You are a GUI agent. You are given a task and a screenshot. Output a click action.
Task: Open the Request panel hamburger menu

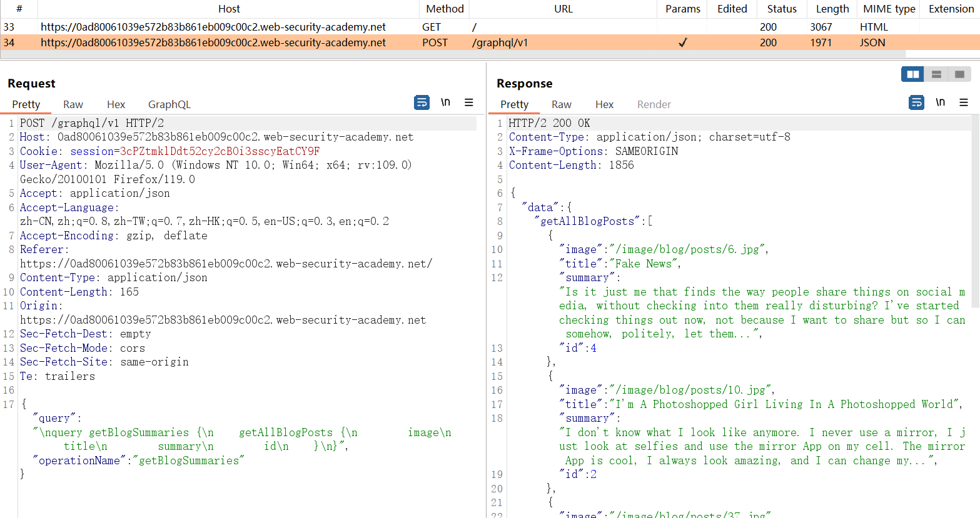[x=468, y=102]
